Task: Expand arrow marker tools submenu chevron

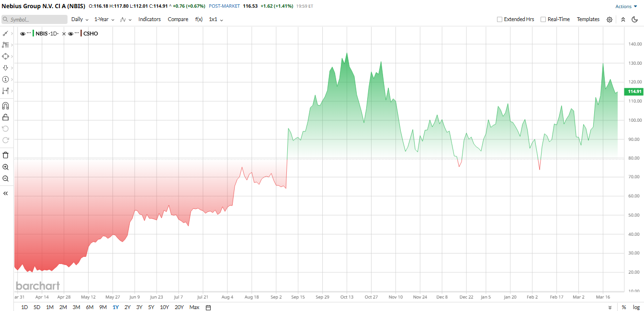Action: click(12, 68)
